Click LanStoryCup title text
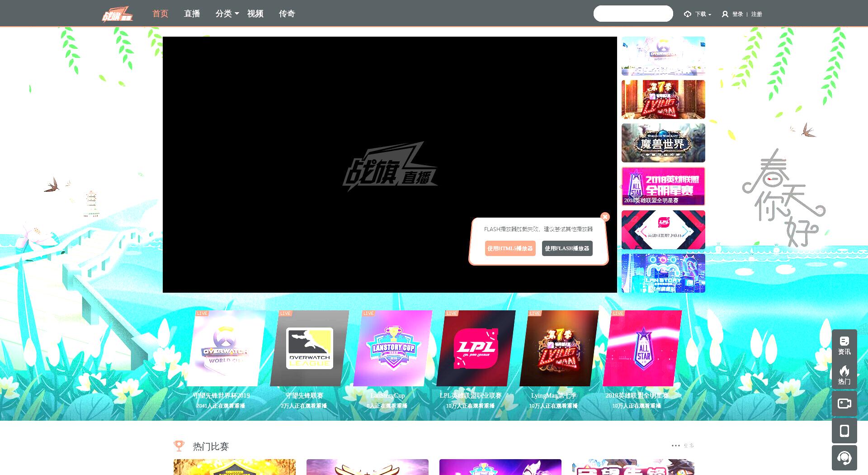 (x=387, y=395)
